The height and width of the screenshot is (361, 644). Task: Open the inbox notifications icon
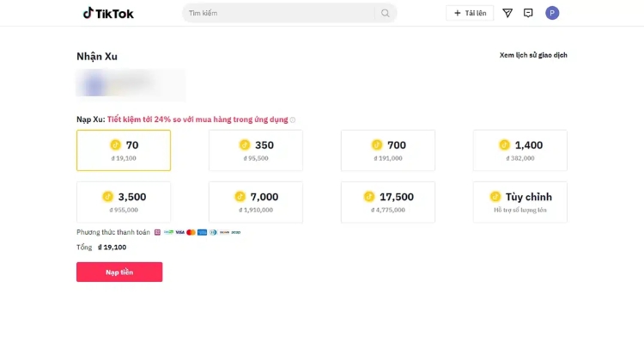click(x=528, y=13)
